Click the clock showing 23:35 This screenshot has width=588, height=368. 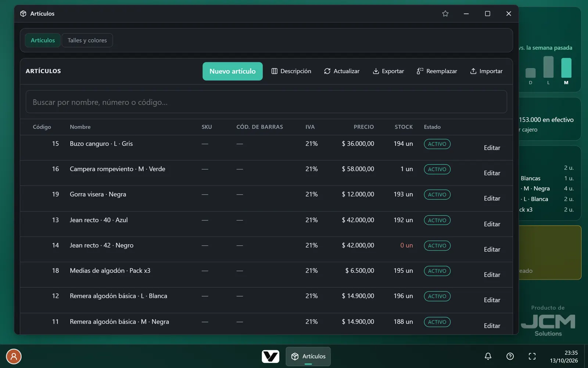pyautogui.click(x=571, y=353)
